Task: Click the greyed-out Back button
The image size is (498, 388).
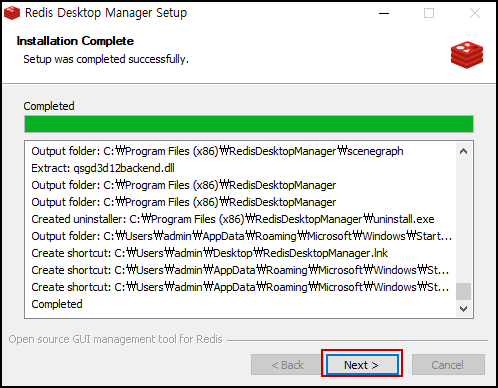Action: (x=287, y=365)
